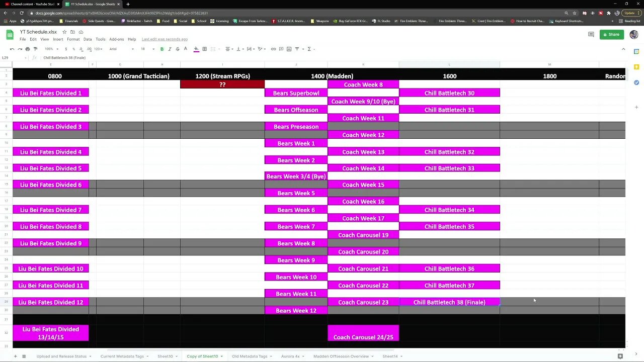Click the green Share button

click(x=611, y=35)
